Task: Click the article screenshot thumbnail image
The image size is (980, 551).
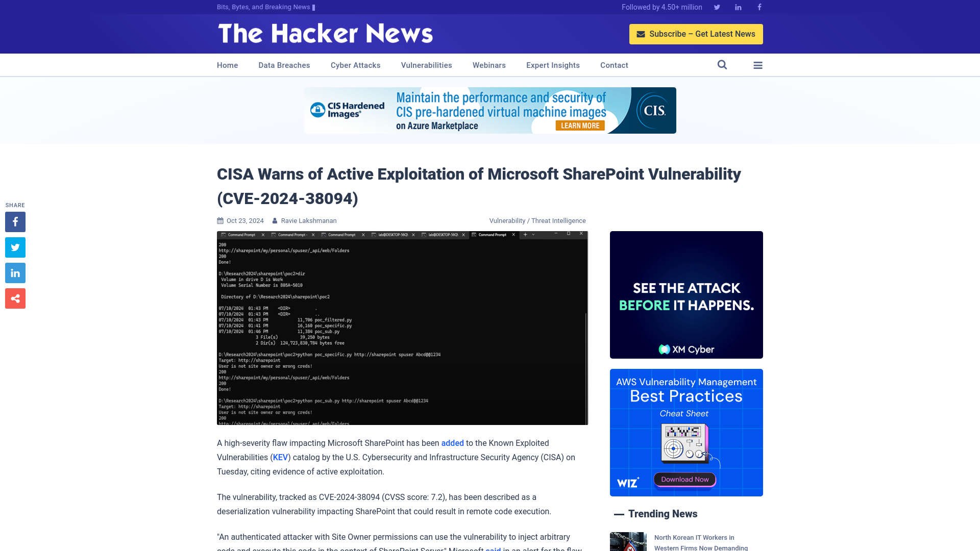Action: pyautogui.click(x=401, y=329)
